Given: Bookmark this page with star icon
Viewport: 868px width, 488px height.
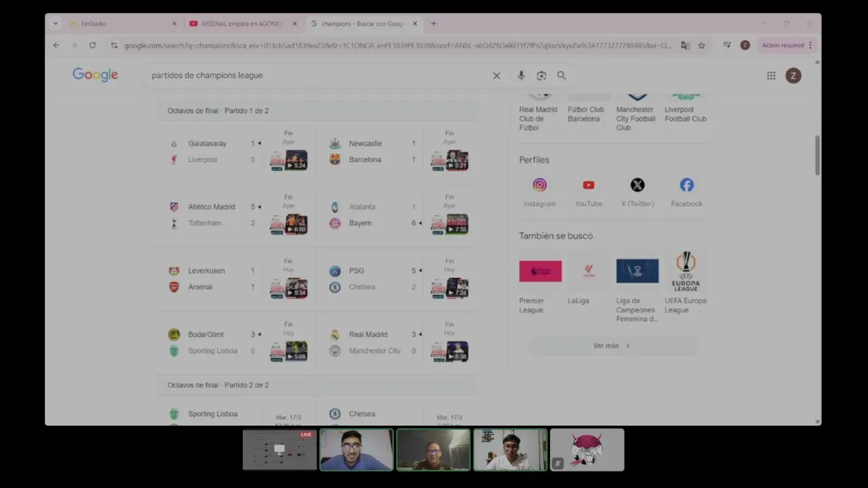Looking at the screenshot, I should (701, 45).
